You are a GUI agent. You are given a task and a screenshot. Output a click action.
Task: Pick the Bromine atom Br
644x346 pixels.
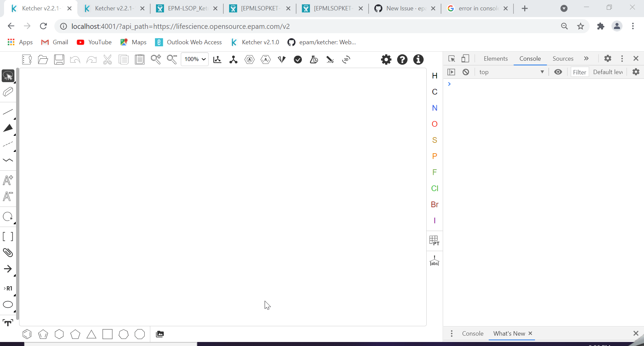point(435,205)
